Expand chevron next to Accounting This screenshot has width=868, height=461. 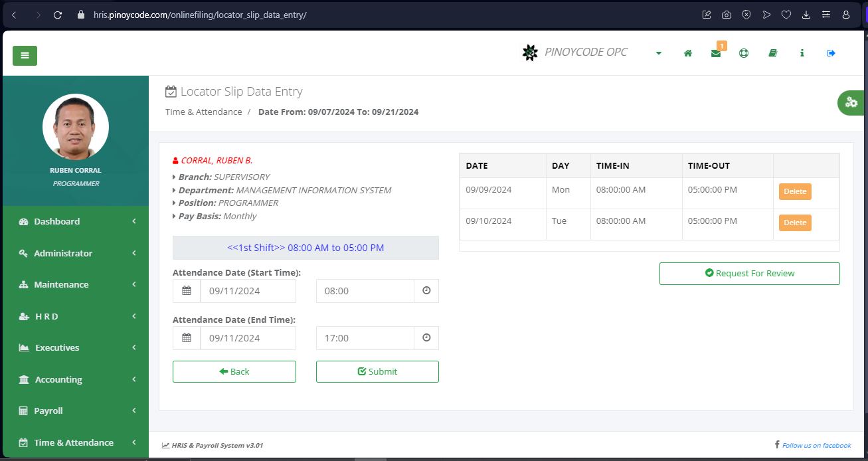click(x=134, y=379)
